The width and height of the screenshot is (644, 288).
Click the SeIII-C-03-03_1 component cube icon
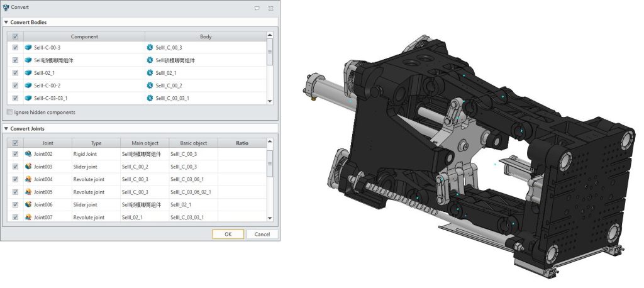tap(28, 98)
